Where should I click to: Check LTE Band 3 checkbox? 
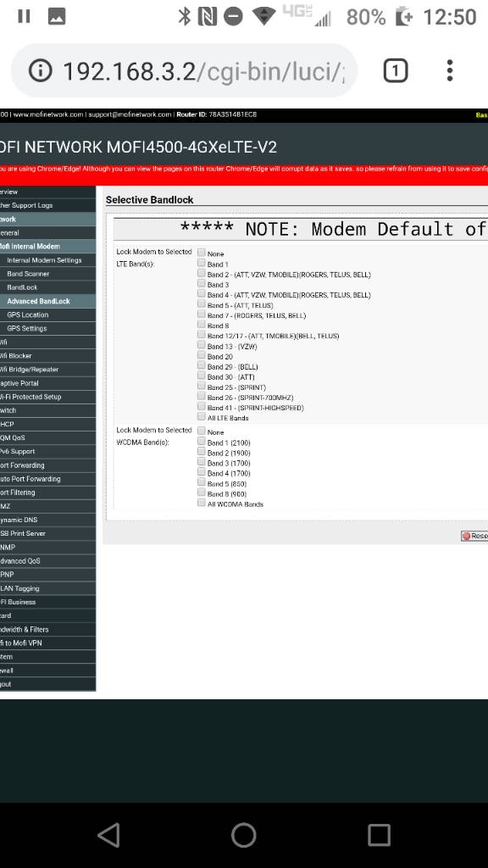point(202,283)
